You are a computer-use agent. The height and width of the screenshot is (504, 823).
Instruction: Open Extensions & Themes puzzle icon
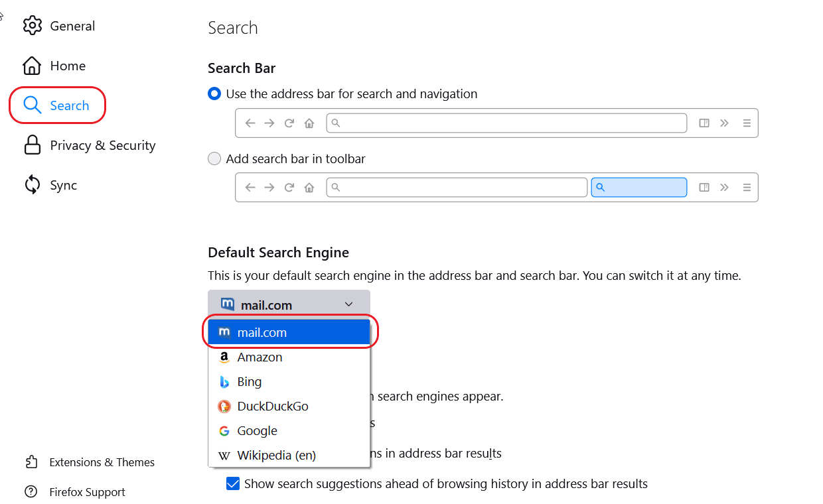click(31, 462)
